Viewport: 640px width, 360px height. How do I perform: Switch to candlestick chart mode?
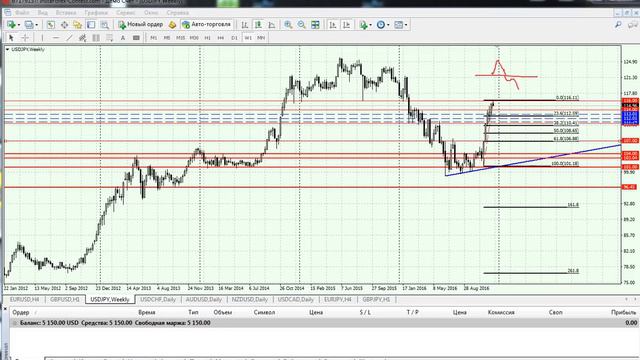[x=258, y=25]
